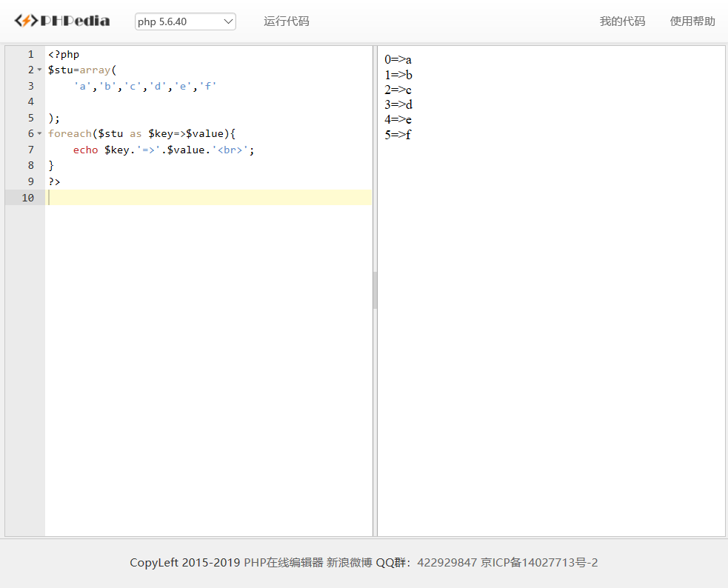Viewport: 728px width, 588px height.
Task: Select line number 8 in gutter
Action: [x=30, y=165]
